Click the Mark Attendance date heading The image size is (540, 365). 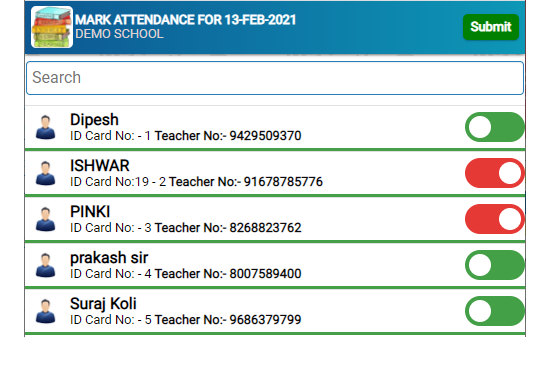pos(186,20)
